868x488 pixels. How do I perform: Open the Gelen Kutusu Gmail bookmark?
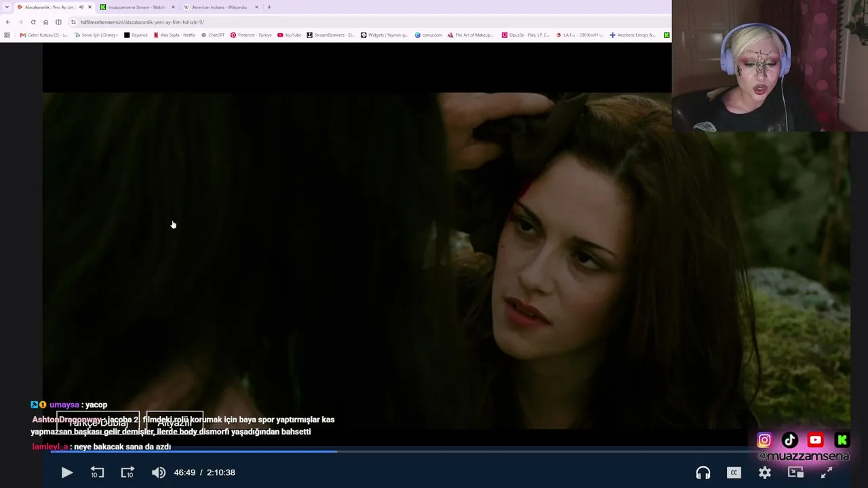(43, 35)
